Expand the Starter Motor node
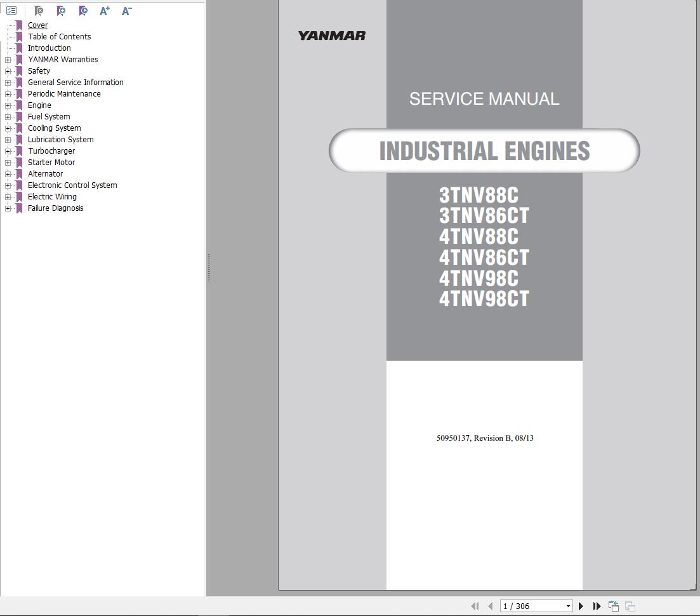This screenshot has width=700, height=616. point(8,163)
